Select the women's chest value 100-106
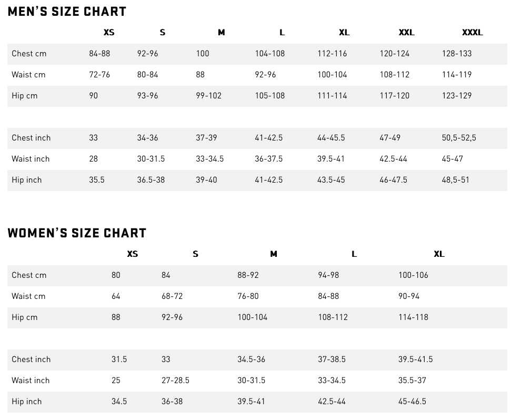 (413, 275)
